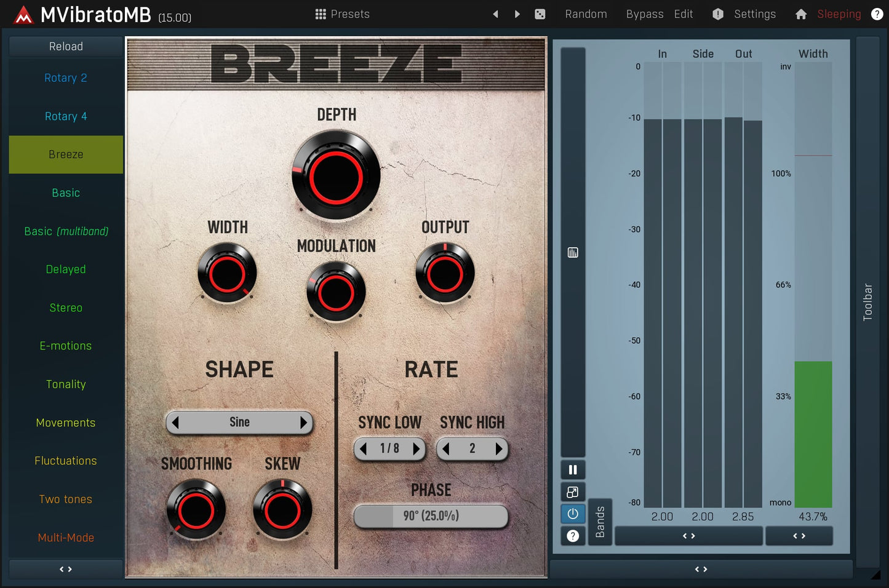
Task: Toggle the meters power button
Action: (573, 514)
